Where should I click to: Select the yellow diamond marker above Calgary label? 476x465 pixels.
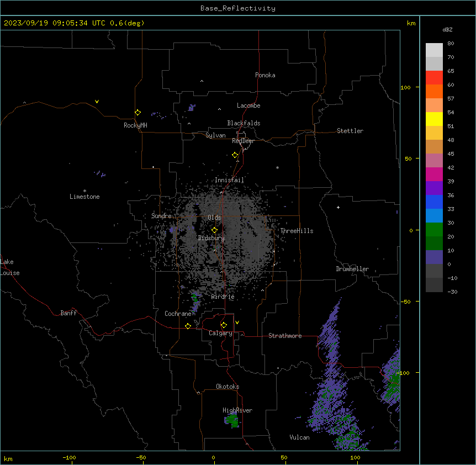224,325
